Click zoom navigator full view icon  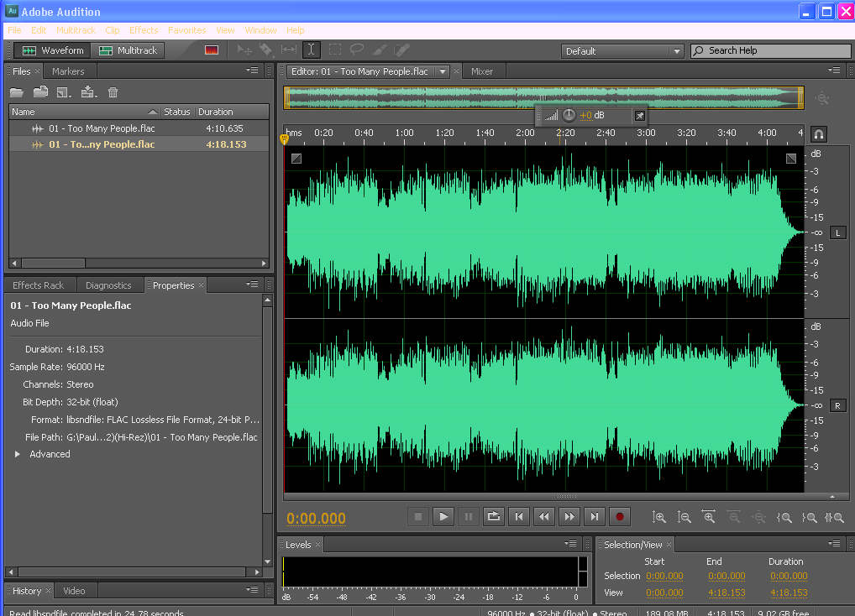coord(821,98)
